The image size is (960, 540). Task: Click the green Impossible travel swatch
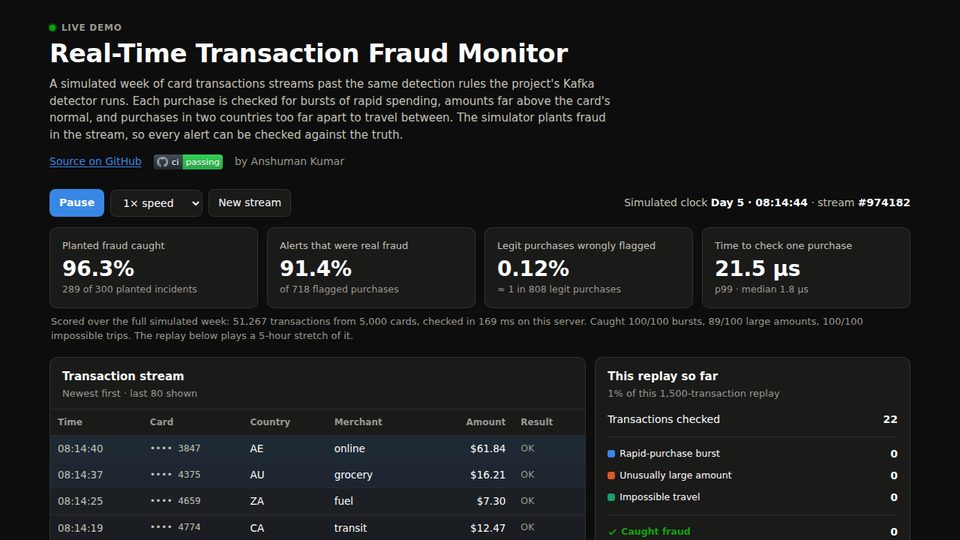[x=611, y=497]
